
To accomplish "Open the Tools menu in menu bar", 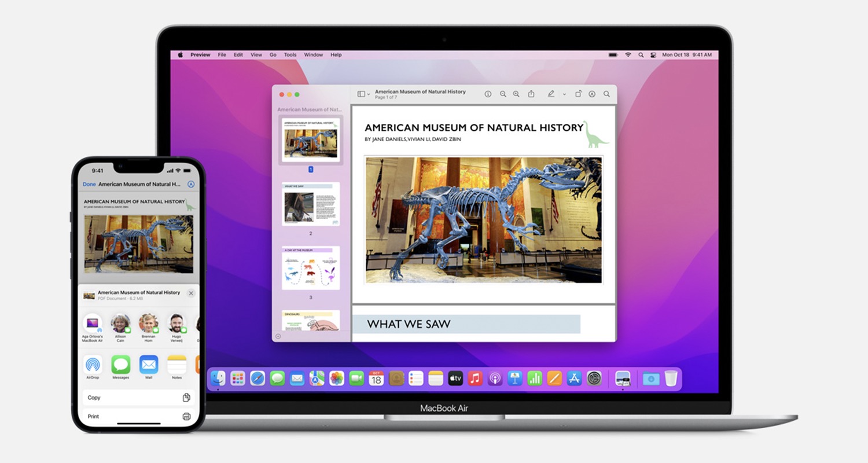I will pos(290,55).
